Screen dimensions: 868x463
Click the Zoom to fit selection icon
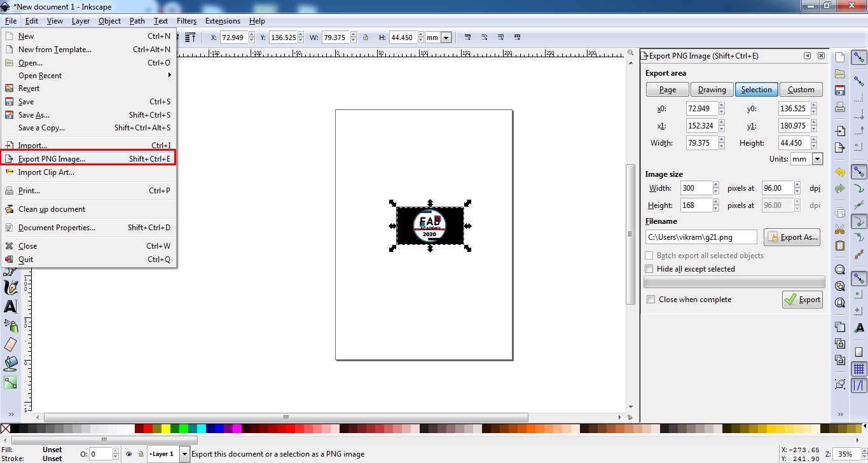(840, 270)
